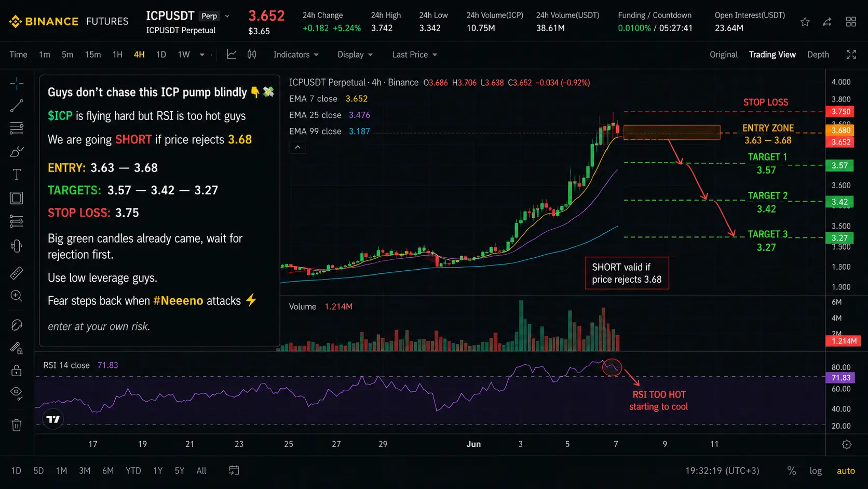
Task: Open the square shapes tool in left toolbar
Action: [x=17, y=198]
